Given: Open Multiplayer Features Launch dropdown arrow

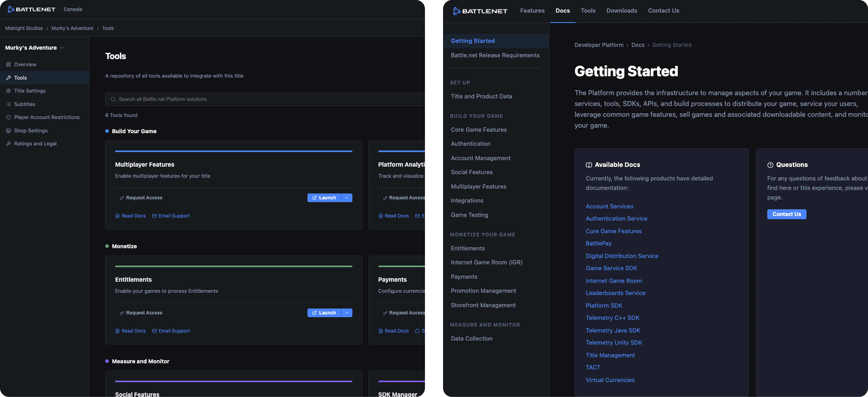Looking at the screenshot, I should 347,198.
